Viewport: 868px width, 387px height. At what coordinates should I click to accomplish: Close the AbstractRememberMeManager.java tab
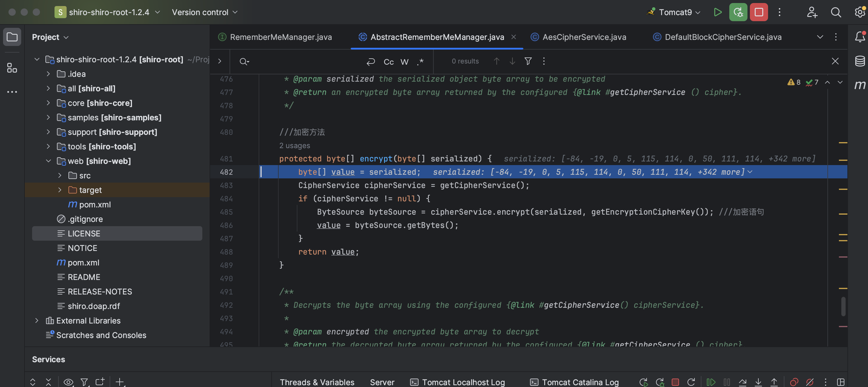514,37
